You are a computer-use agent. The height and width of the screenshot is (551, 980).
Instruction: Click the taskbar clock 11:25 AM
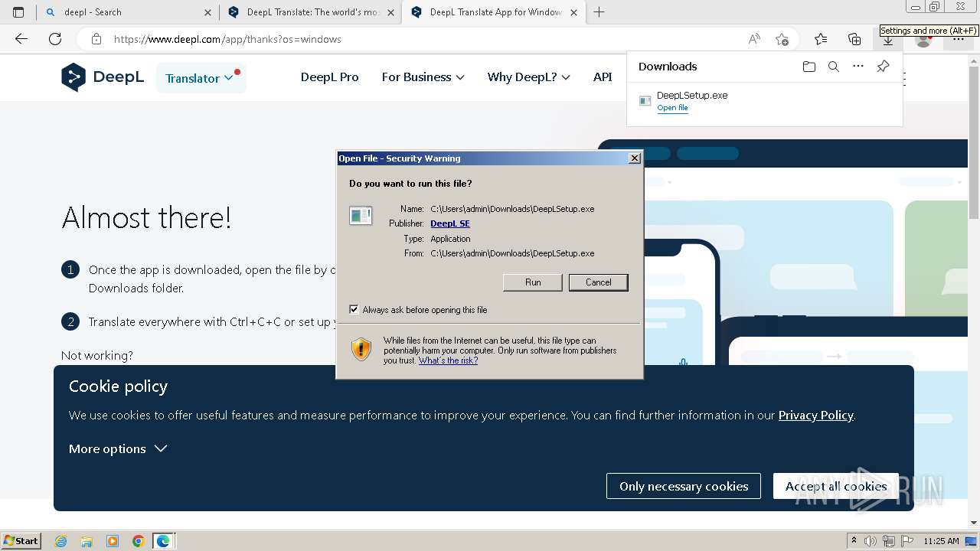(941, 541)
